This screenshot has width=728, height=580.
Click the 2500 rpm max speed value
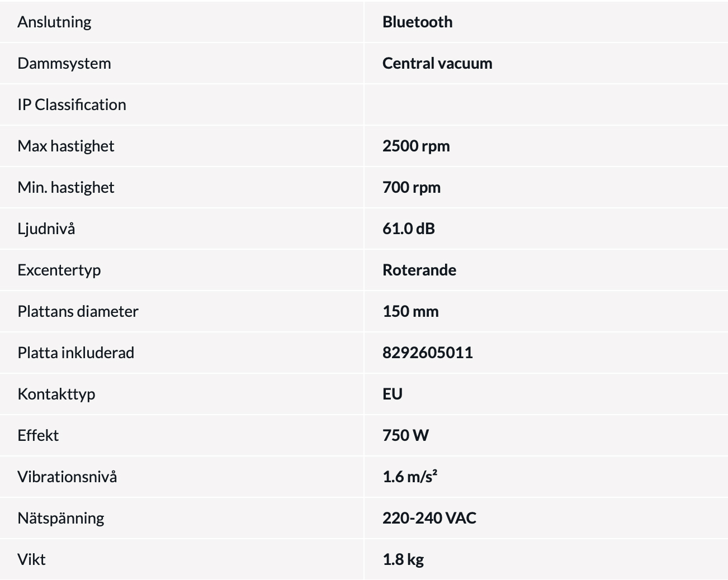416,146
